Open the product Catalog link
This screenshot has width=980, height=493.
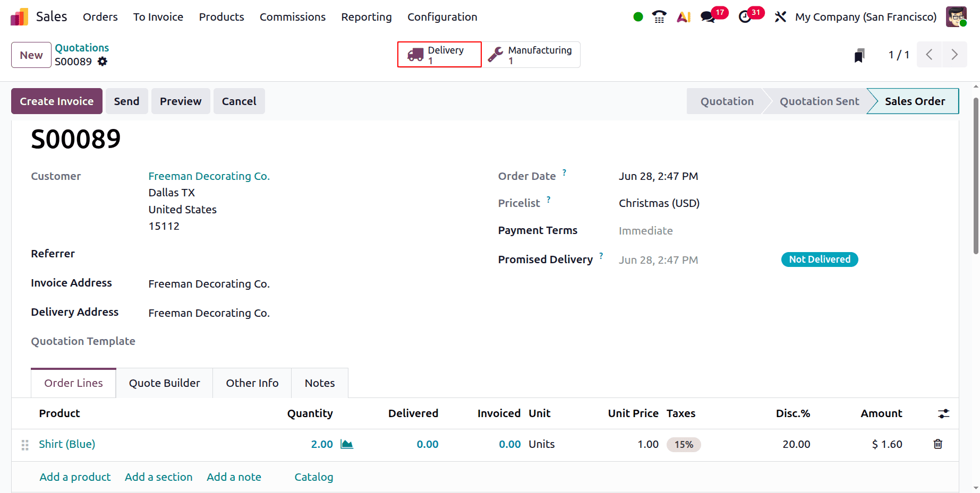tap(314, 477)
